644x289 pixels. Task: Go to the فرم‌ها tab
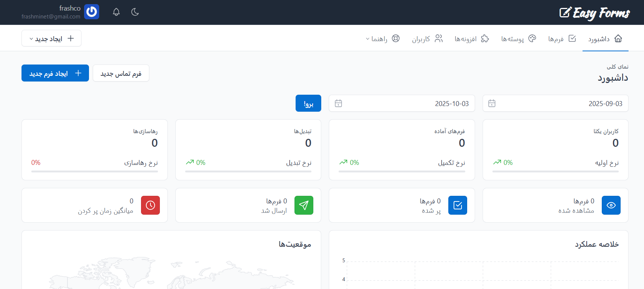click(x=562, y=38)
